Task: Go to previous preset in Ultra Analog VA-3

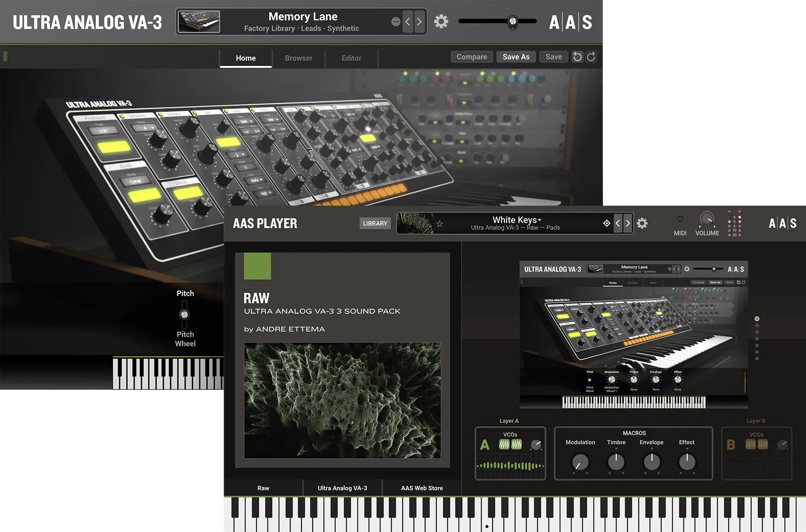Action: click(x=408, y=21)
